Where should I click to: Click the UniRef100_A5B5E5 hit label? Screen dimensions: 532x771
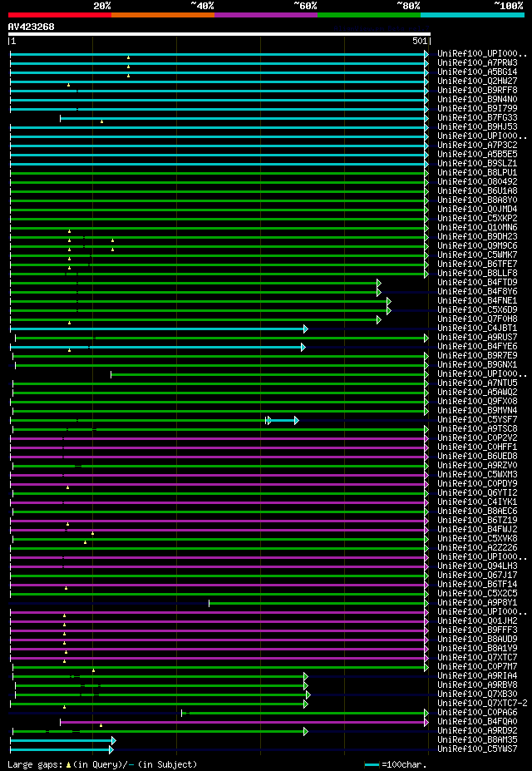[477, 155]
